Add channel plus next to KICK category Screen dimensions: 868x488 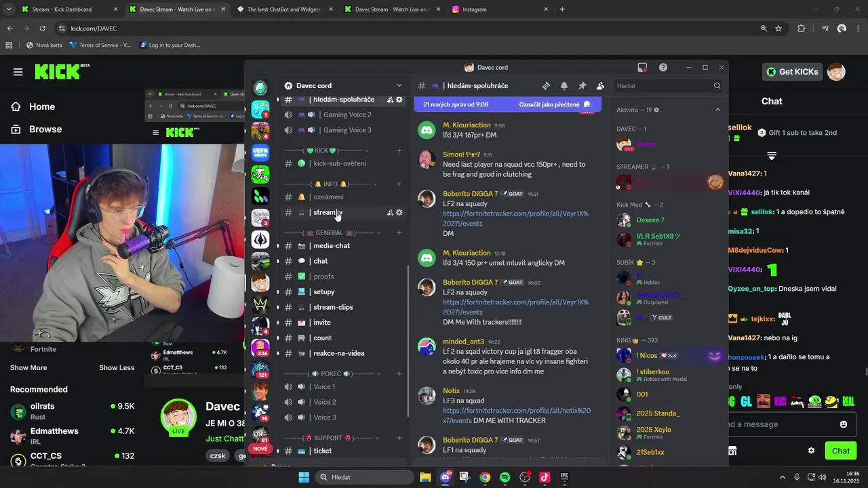[399, 150]
